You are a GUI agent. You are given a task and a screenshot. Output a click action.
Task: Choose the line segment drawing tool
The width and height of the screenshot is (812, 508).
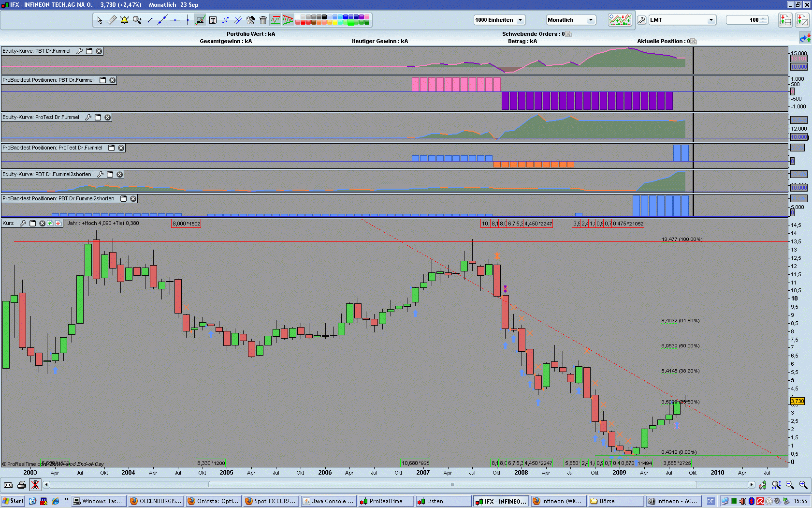click(x=150, y=20)
